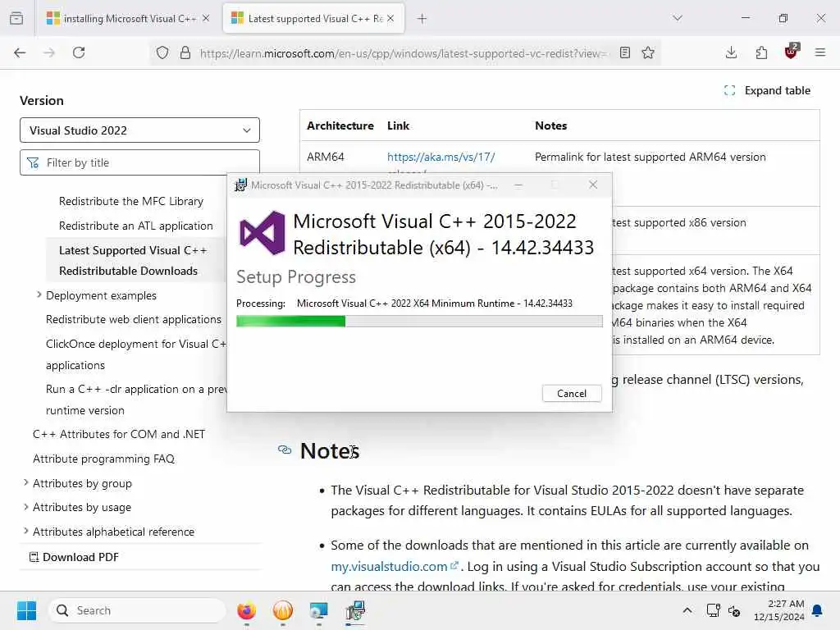The width and height of the screenshot is (840, 630).
Task: Expand Attributes by usage chevron
Action: (25, 507)
